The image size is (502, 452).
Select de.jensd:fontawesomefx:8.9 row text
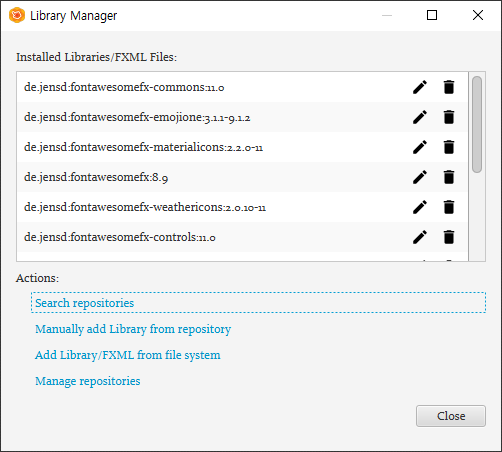[x=96, y=177]
